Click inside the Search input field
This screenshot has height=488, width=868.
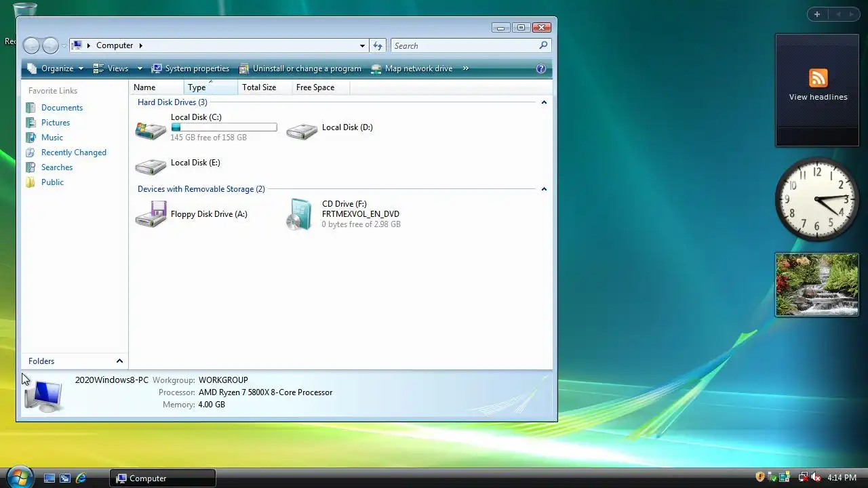coord(465,45)
